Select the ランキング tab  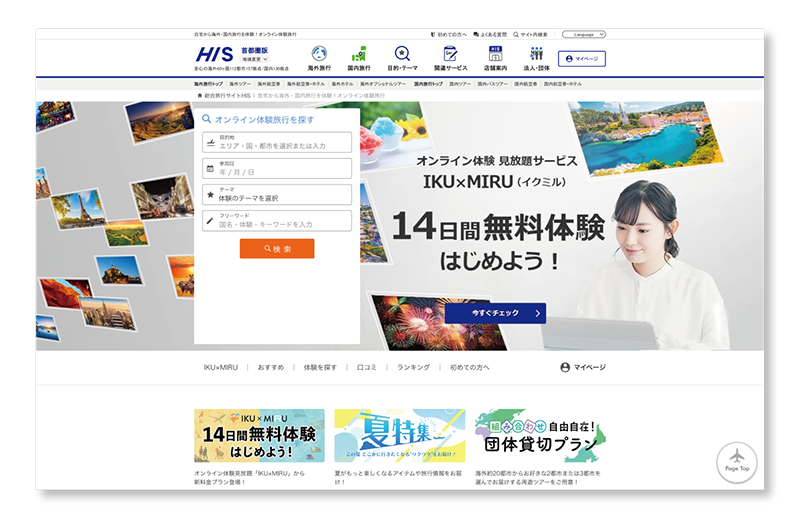413,368
